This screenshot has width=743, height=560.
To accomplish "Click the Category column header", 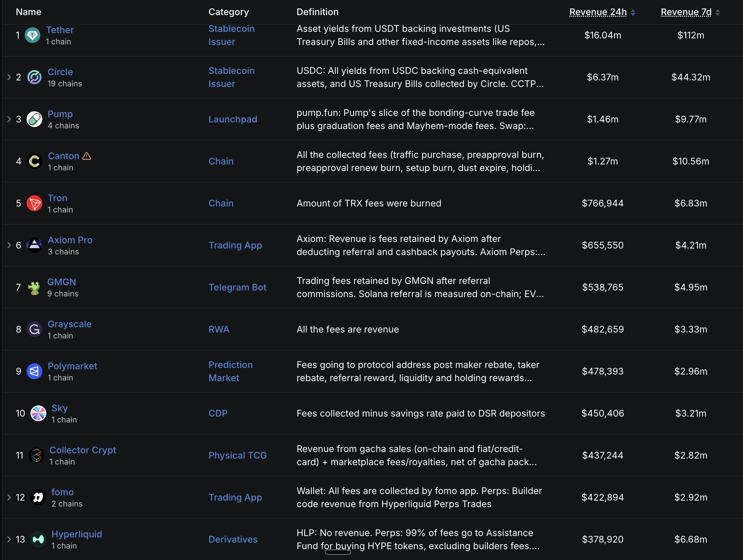I will 228,12.
